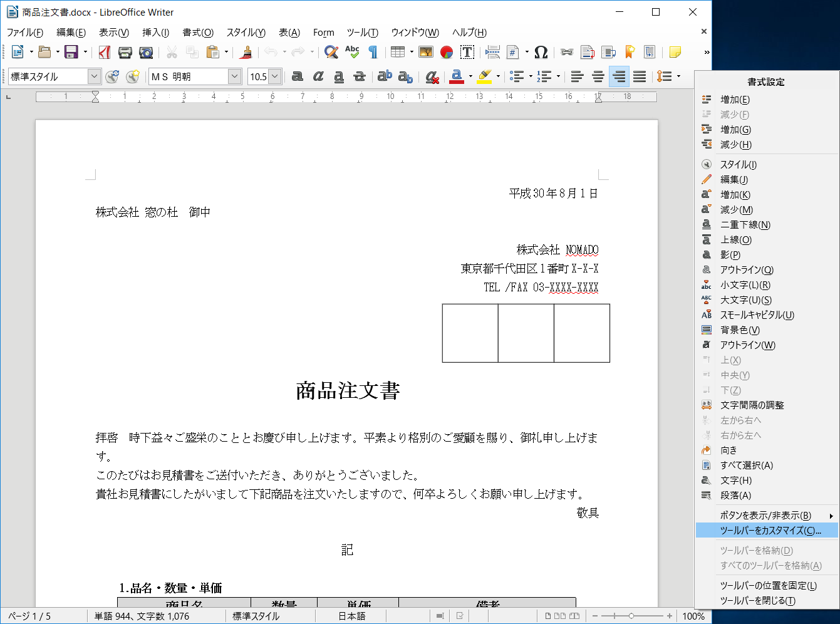Click the 100% zoom level
The height and width of the screenshot is (624, 840).
[x=693, y=616]
